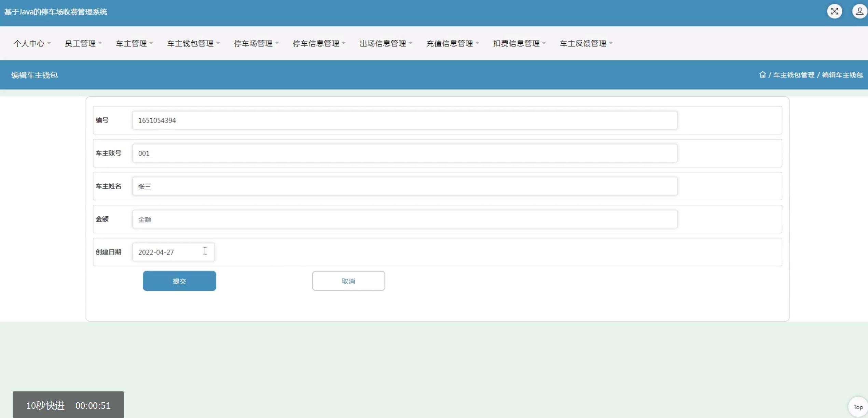Viewport: 868px width, 418px height.
Task: Click the 基于Java的停车场收费管理系统 title
Action: coord(56,12)
